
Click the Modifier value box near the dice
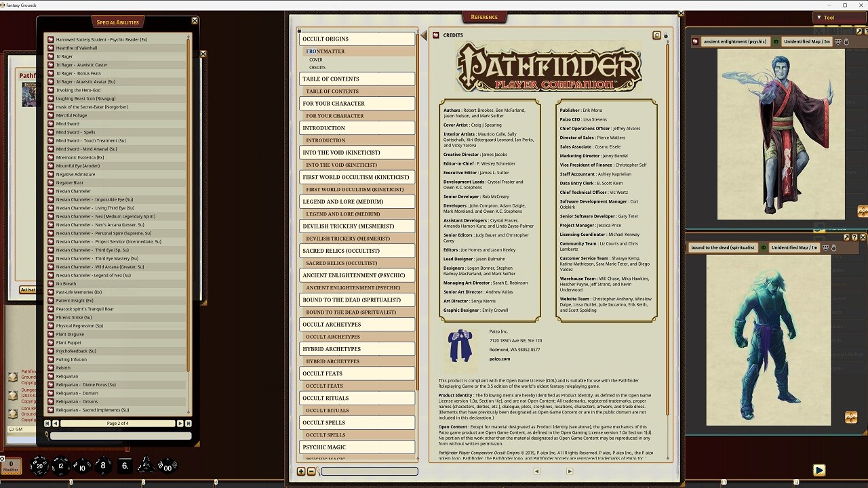11,466
